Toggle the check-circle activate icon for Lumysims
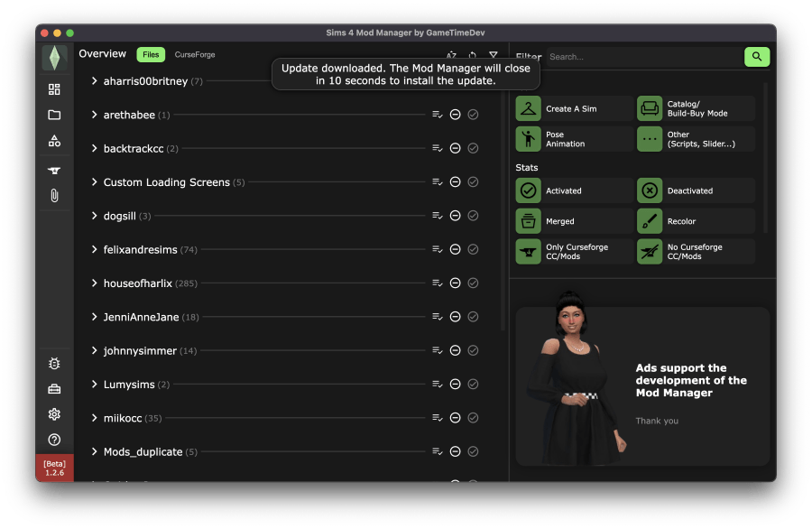The height and width of the screenshot is (529, 812). (x=473, y=384)
